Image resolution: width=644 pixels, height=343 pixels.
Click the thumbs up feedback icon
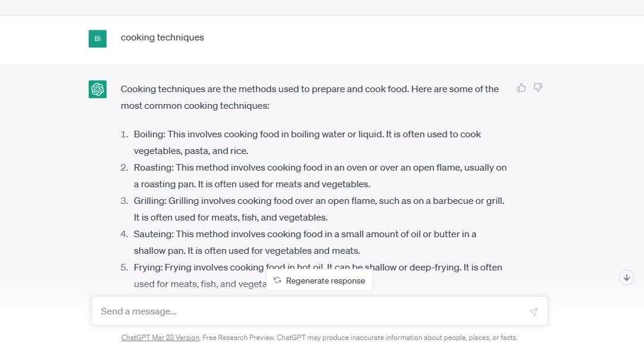pos(521,88)
